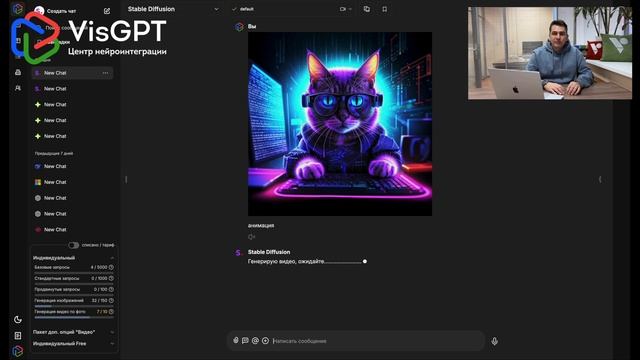
Task: Open the first highlighted New Chat entry
Action: click(x=72, y=73)
